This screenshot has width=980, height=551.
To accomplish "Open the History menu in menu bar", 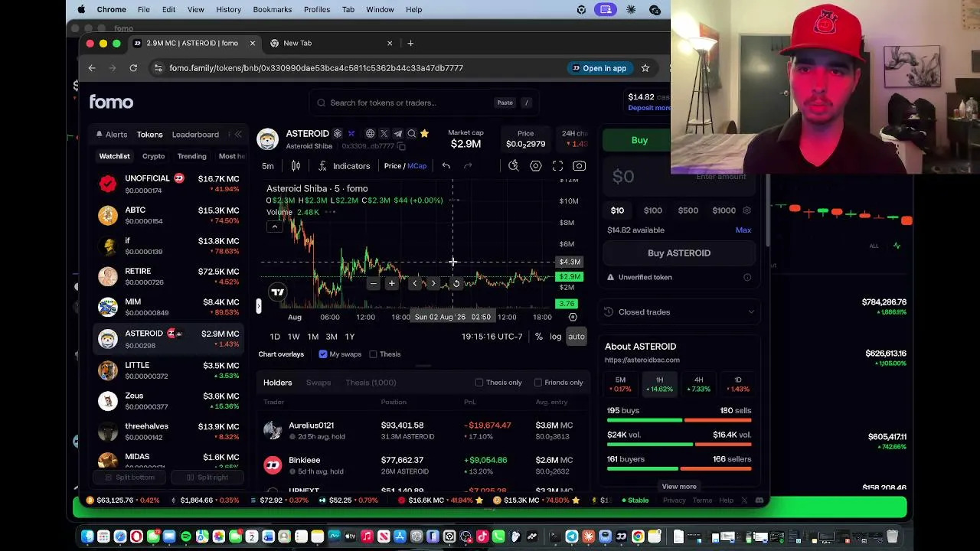I will tap(228, 10).
